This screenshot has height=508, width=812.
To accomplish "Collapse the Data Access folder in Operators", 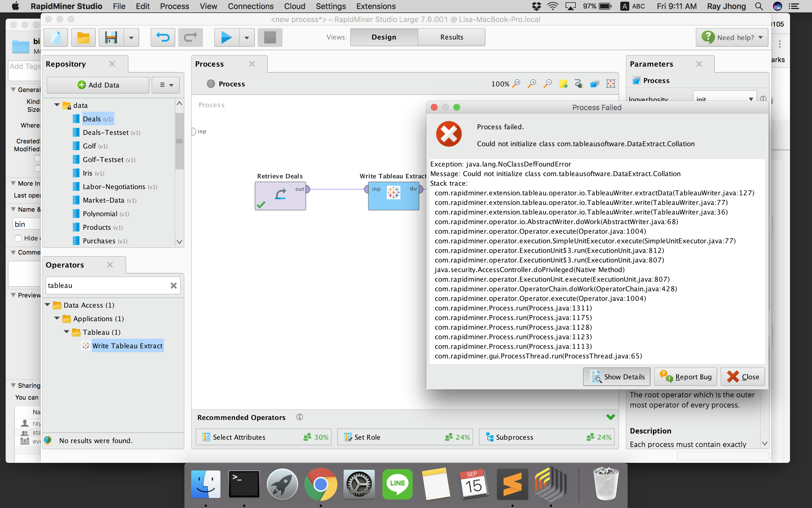I will (x=47, y=305).
